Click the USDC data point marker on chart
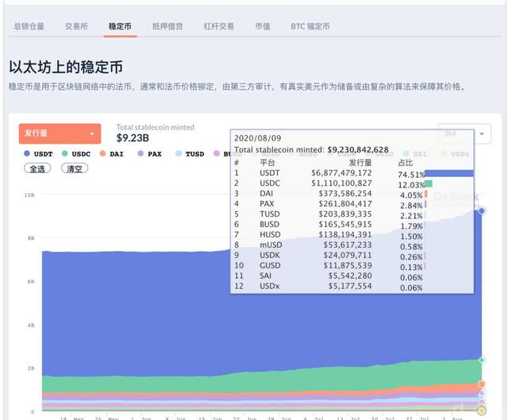The image size is (508, 420). click(x=482, y=360)
